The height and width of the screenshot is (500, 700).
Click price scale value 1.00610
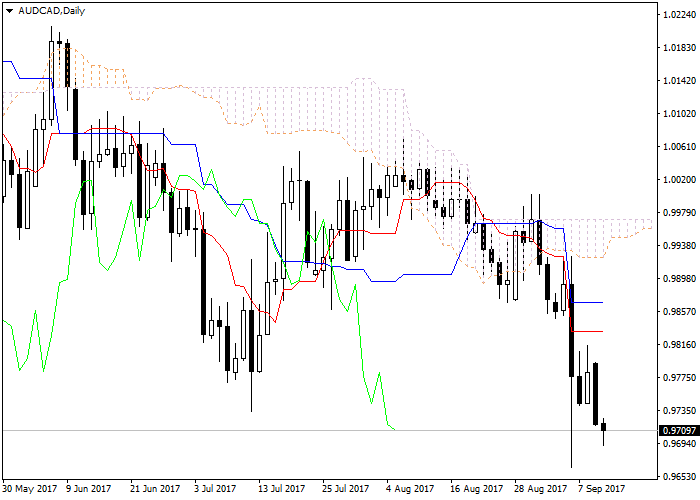coord(679,147)
